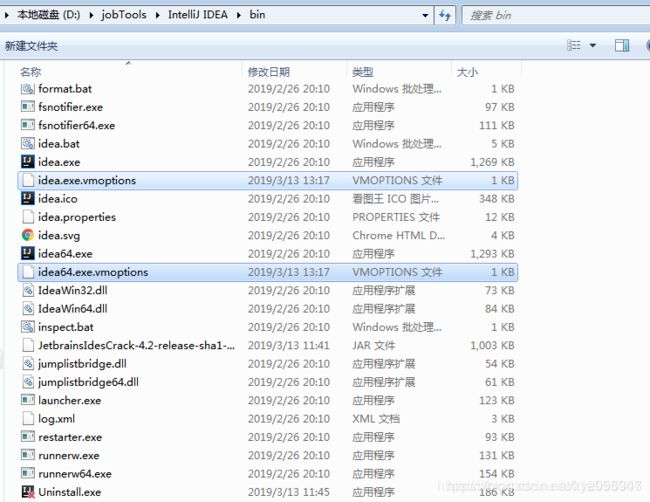Click the XML 文档 type cell

click(376, 419)
